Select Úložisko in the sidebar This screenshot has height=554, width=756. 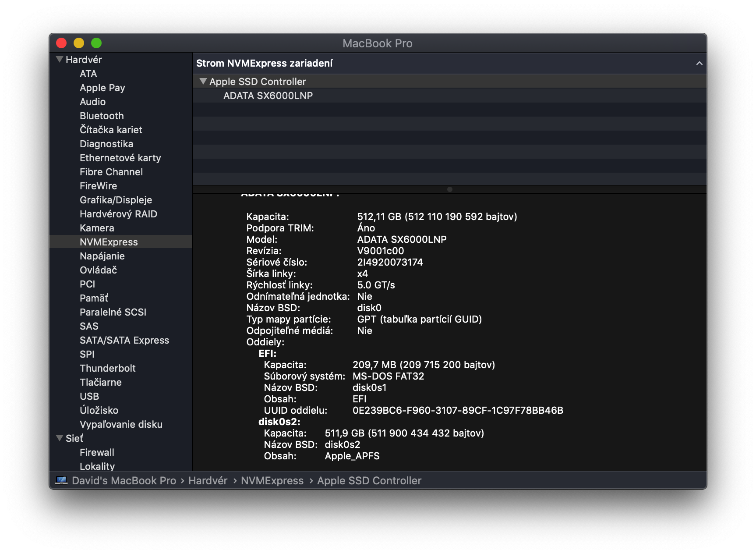tap(99, 410)
